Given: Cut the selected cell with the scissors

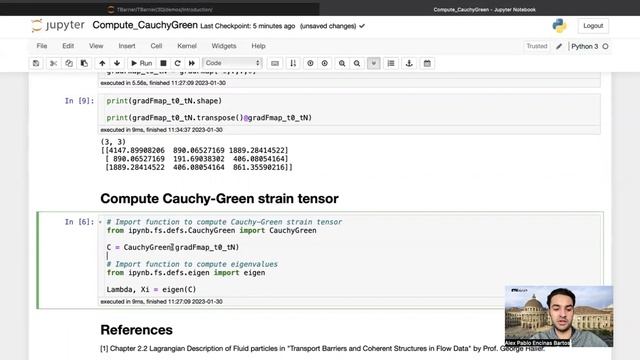Looking at the screenshot, I should [x=53, y=63].
